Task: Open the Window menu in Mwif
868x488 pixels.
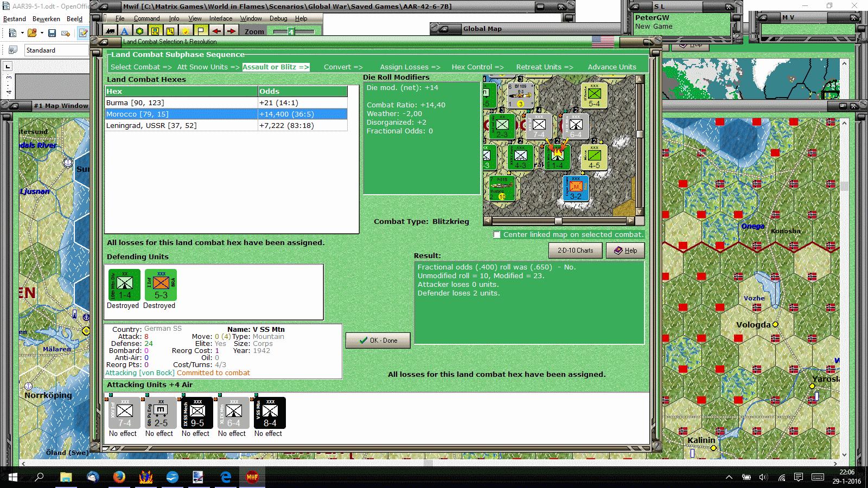Action: [251, 18]
